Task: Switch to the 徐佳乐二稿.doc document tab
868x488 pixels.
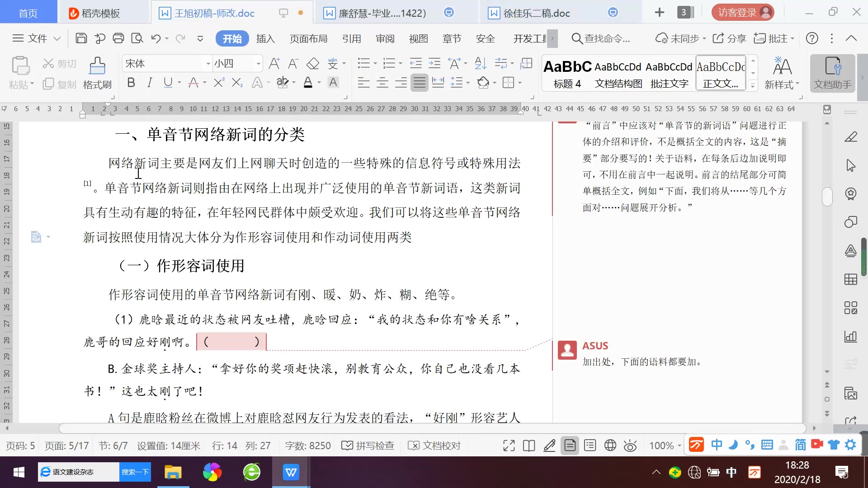Action: pos(538,13)
